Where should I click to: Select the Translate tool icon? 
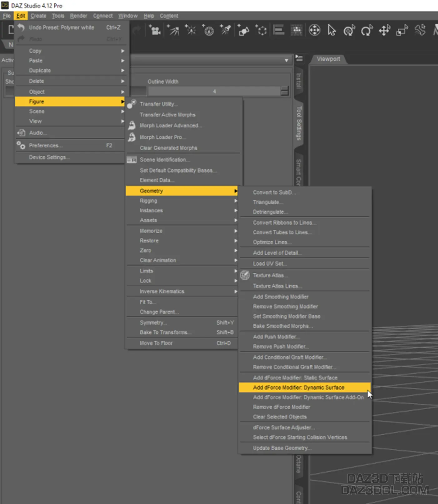click(x=385, y=30)
